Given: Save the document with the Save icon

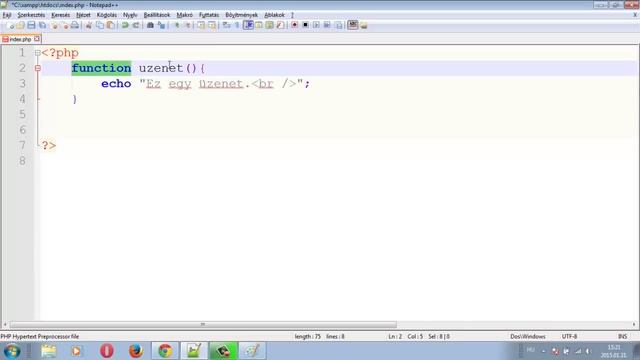Looking at the screenshot, I should (31, 25).
